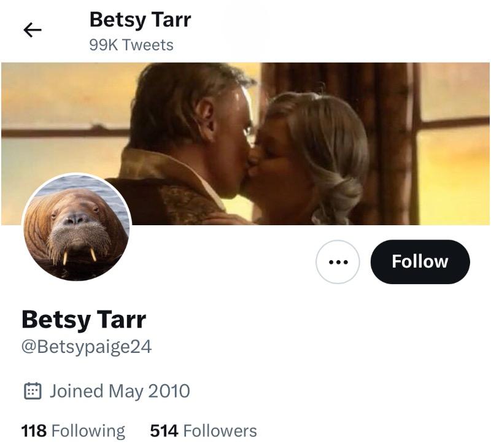Go back using the left arrow
Viewport: 491px width, 448px height.
(x=32, y=30)
